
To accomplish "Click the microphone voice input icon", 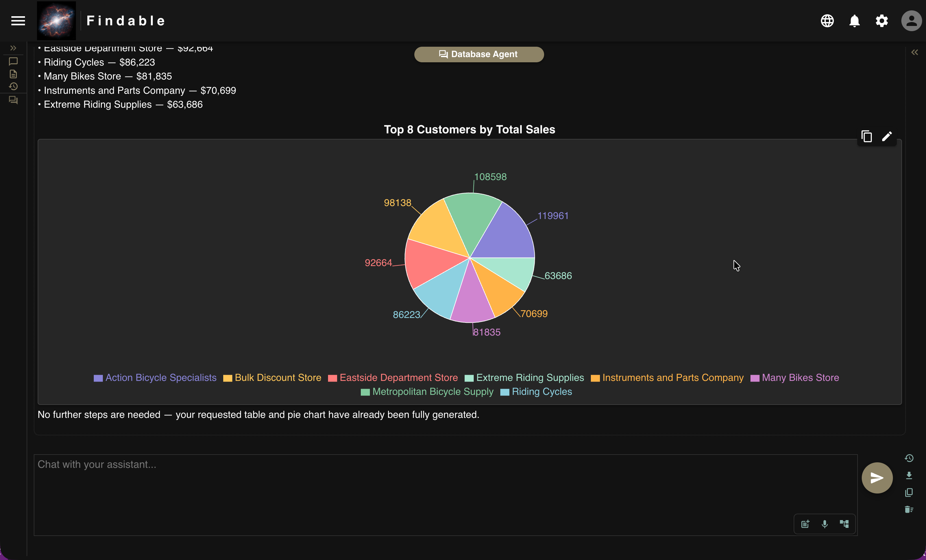I will click(824, 524).
